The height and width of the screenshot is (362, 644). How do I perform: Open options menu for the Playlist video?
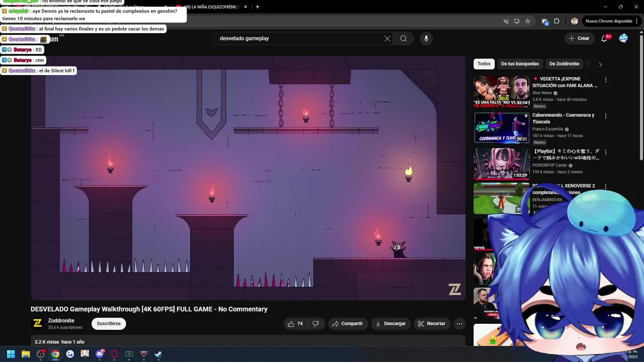(x=606, y=152)
